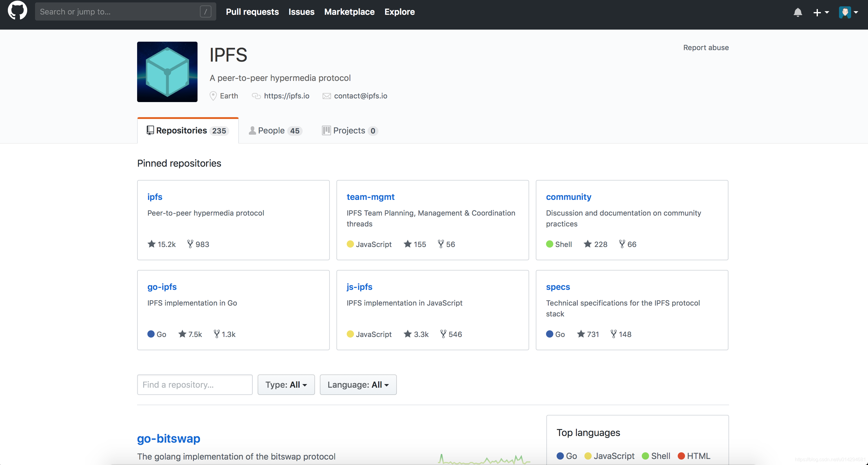Open the ipfs pinned repository
Image resolution: width=868 pixels, height=465 pixels.
[155, 197]
